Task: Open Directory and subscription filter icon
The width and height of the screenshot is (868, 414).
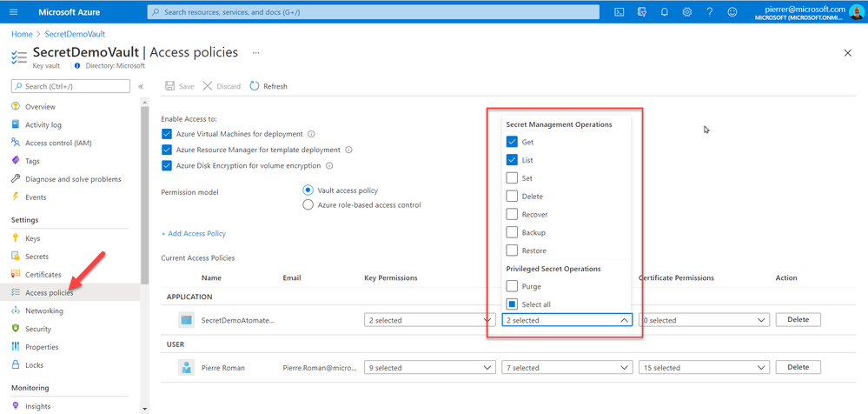Action: coord(642,11)
